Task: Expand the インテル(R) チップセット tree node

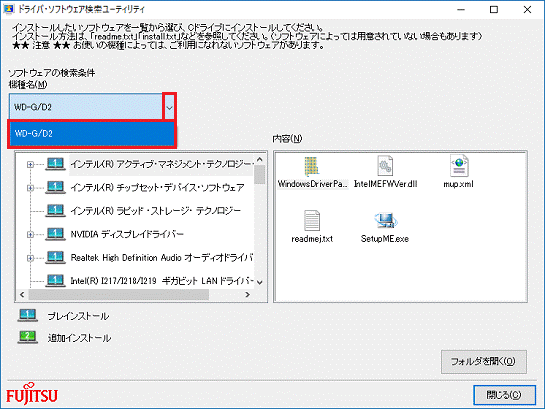Action: pyautogui.click(x=30, y=188)
